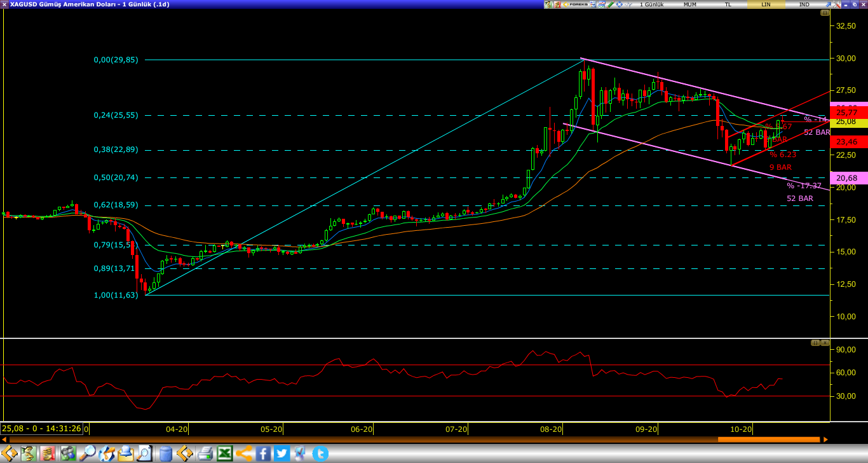Viewport: 868px width, 463px height.
Task: Open the wrench settings icon at top right
Action: coord(837,4)
